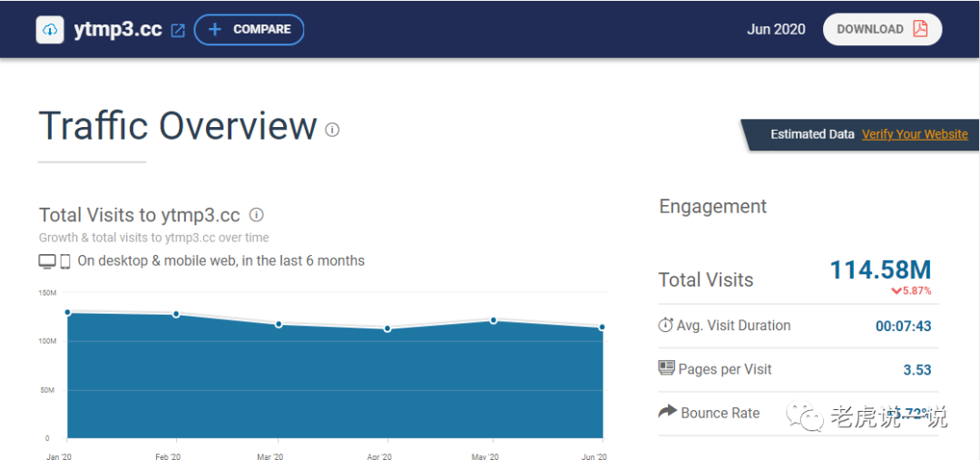Viewport: 980px width, 460px height.
Task: Click the mobile phone device icon
Action: 65,261
